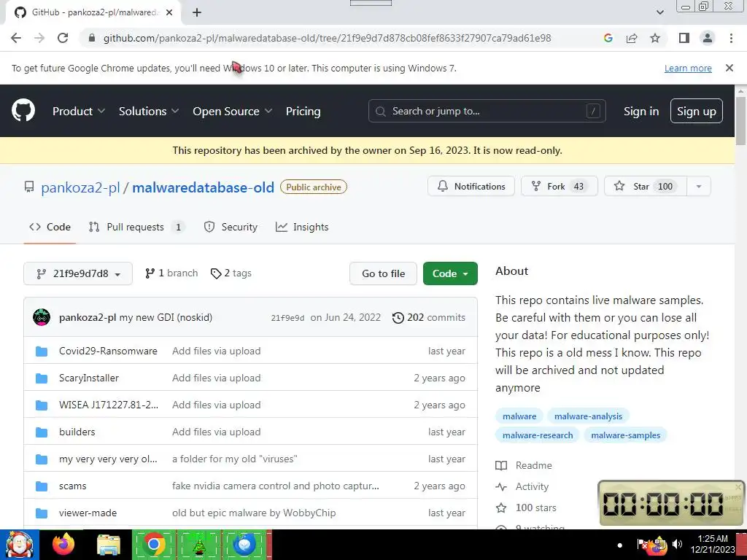The image size is (747, 560).
Task: Click the Go to file button
Action: [x=383, y=273]
